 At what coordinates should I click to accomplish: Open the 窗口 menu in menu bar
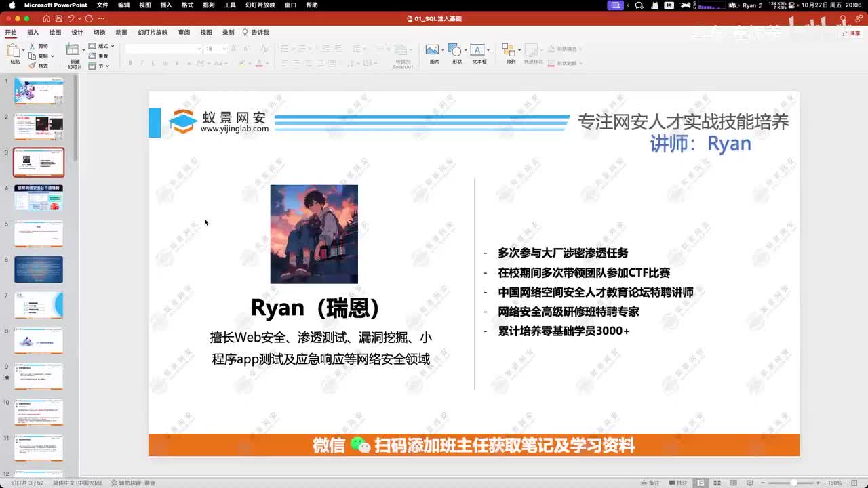(x=290, y=5)
